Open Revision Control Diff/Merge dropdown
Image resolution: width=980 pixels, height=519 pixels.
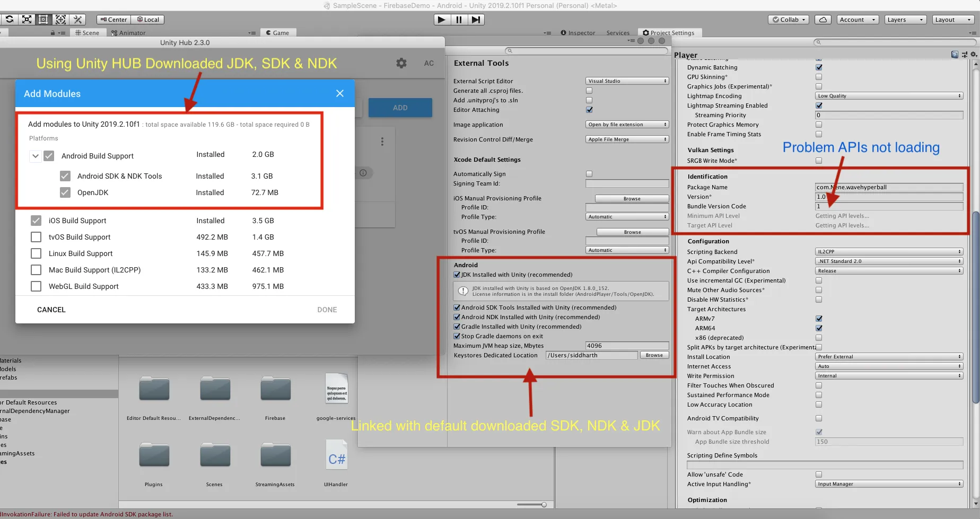627,139
